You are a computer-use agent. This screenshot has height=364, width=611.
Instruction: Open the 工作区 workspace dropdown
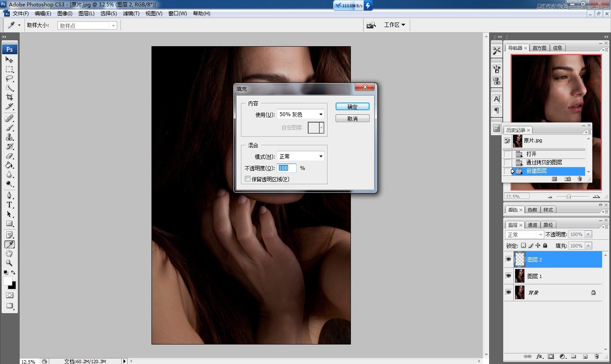coord(395,25)
